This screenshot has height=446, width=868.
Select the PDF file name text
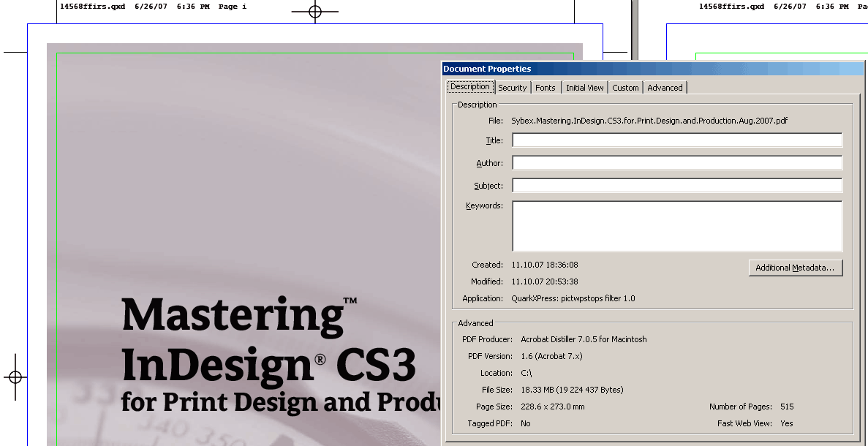(649, 121)
